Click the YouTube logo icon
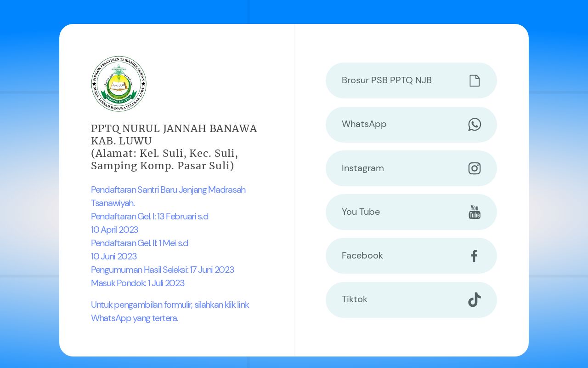The height and width of the screenshot is (368, 588). [475, 212]
